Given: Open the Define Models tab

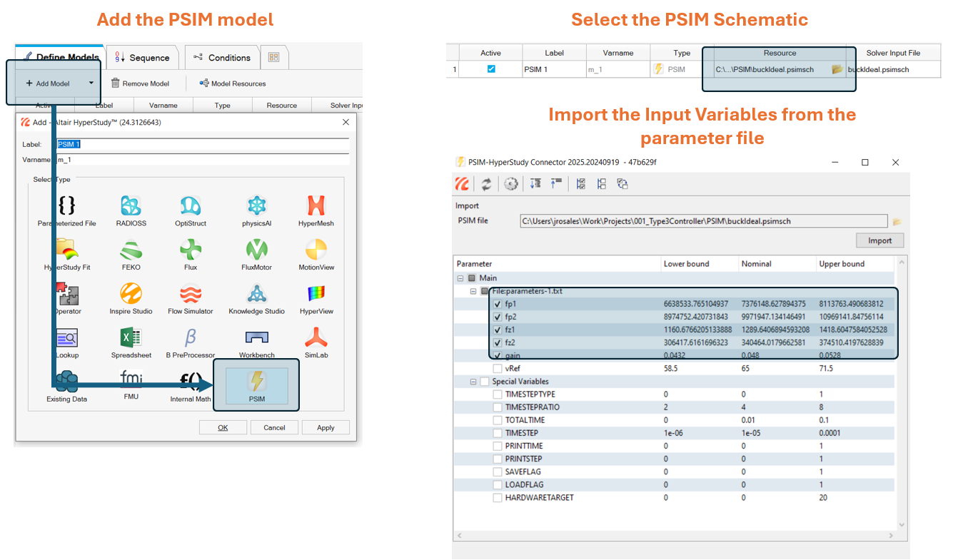Looking at the screenshot, I should tap(61, 57).
